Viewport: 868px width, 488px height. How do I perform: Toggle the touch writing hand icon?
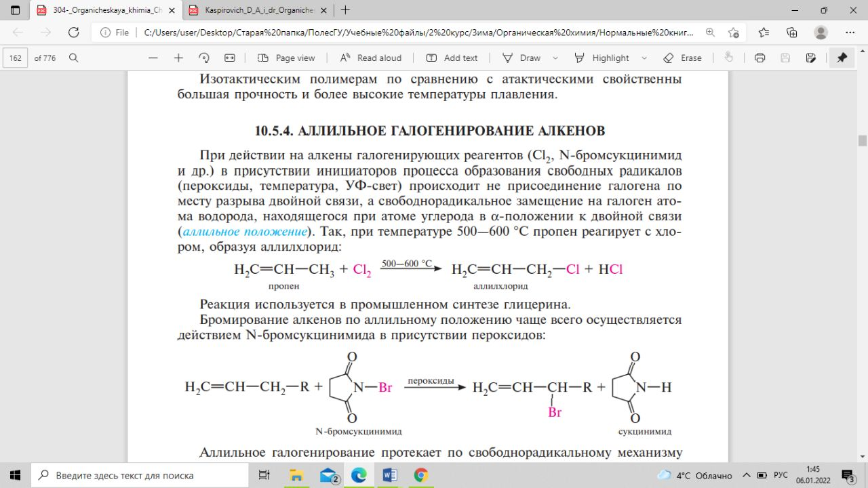[729, 58]
